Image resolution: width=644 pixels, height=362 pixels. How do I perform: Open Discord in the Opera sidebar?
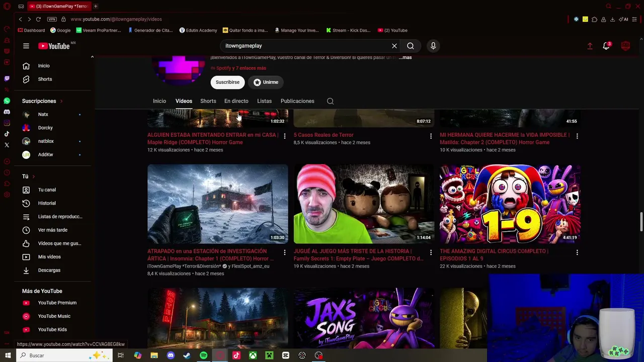pos(7,112)
